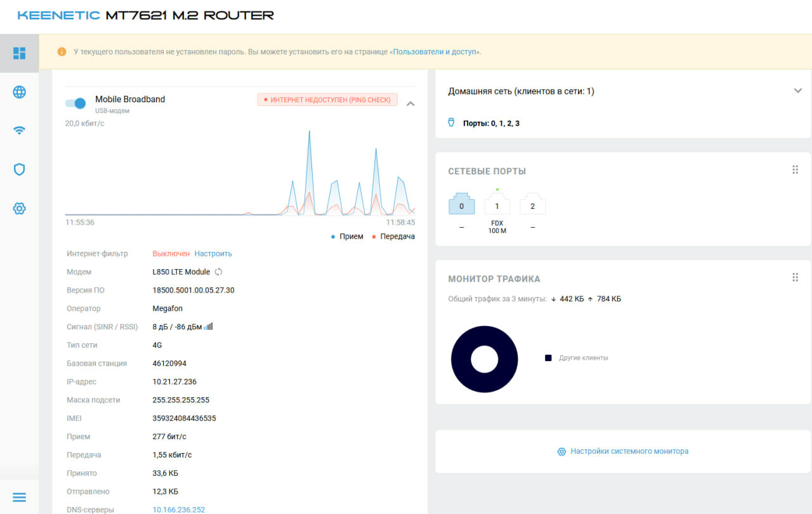Click the drag handle dots on Сетевые порты card
The height and width of the screenshot is (514, 812).
click(x=795, y=169)
